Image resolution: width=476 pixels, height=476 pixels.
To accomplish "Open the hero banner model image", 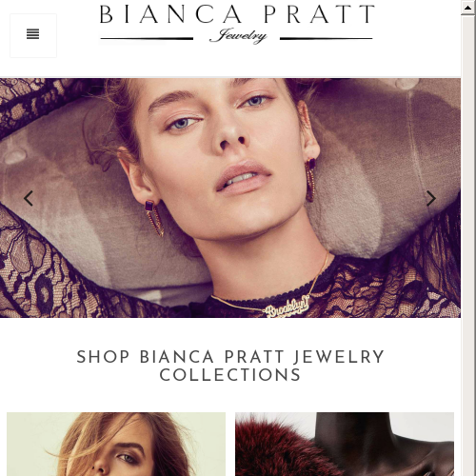I will point(230,198).
